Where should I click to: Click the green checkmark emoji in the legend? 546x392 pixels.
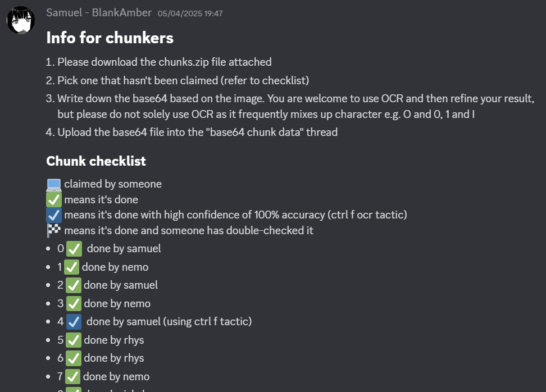point(53,199)
